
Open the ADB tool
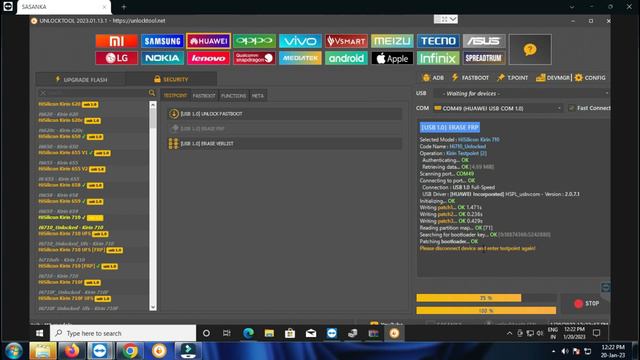coord(433,78)
